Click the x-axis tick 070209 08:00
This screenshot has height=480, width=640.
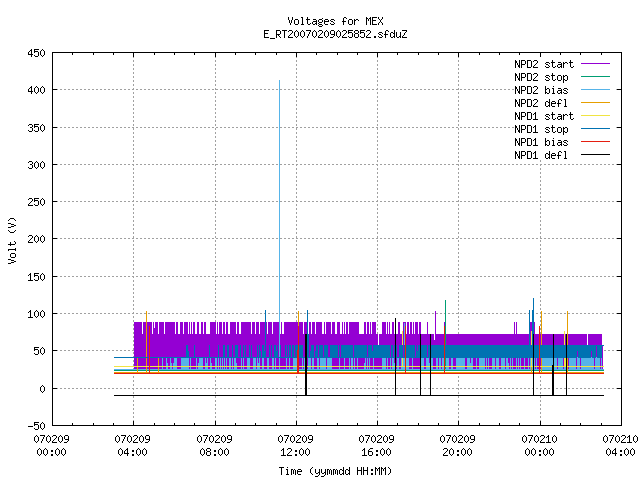tap(214, 446)
